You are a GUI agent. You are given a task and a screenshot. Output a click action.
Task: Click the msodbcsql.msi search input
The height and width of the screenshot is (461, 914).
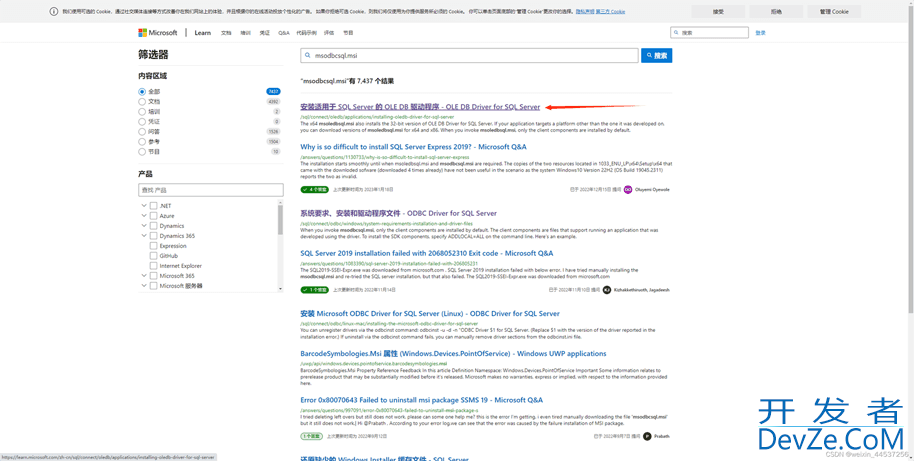(x=470, y=55)
